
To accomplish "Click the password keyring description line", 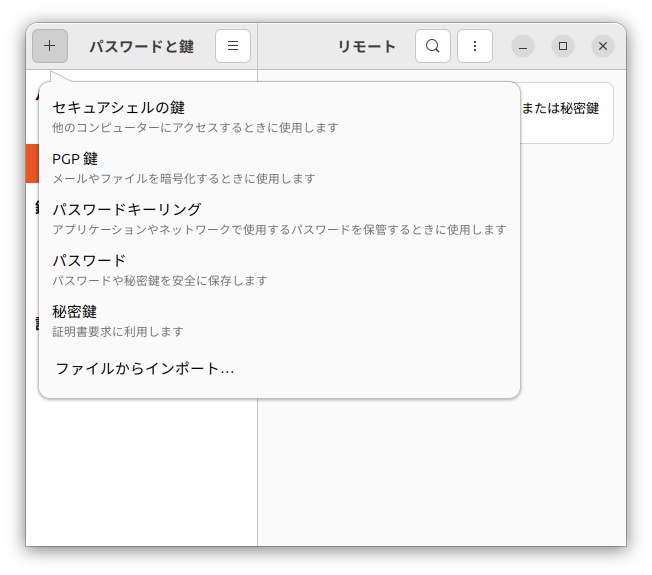I will [279, 230].
